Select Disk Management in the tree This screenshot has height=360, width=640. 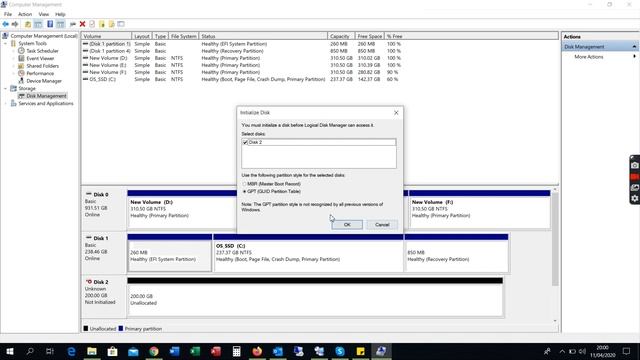46,96
